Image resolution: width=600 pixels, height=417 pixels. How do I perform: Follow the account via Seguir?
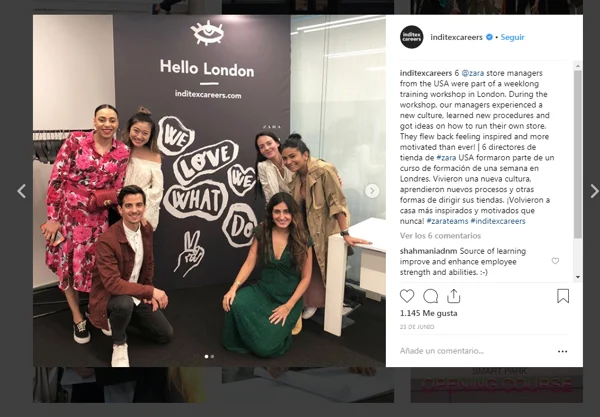click(512, 37)
